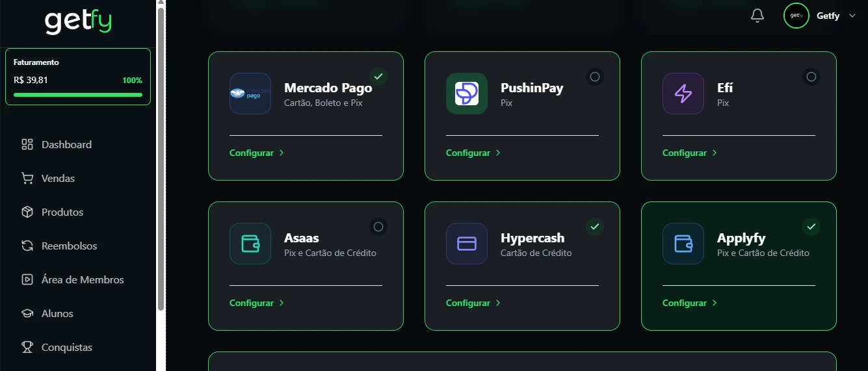Open Configurar under Hypercash
The width and height of the screenshot is (868, 371).
pyautogui.click(x=473, y=303)
